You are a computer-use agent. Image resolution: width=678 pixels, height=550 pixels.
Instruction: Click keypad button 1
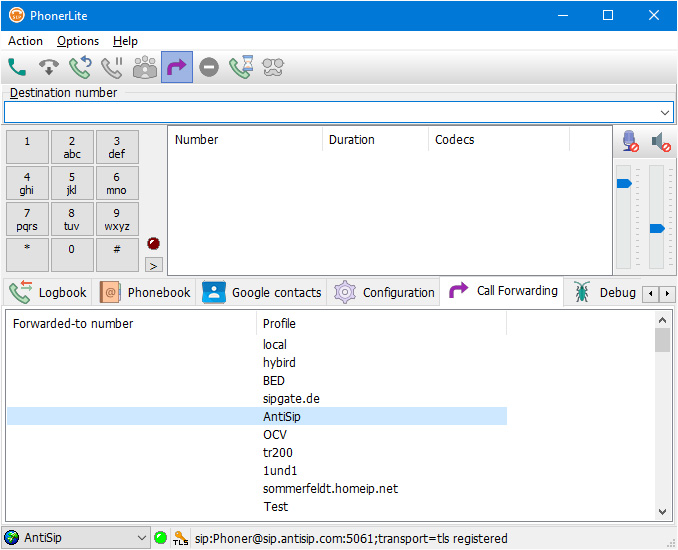[27, 147]
